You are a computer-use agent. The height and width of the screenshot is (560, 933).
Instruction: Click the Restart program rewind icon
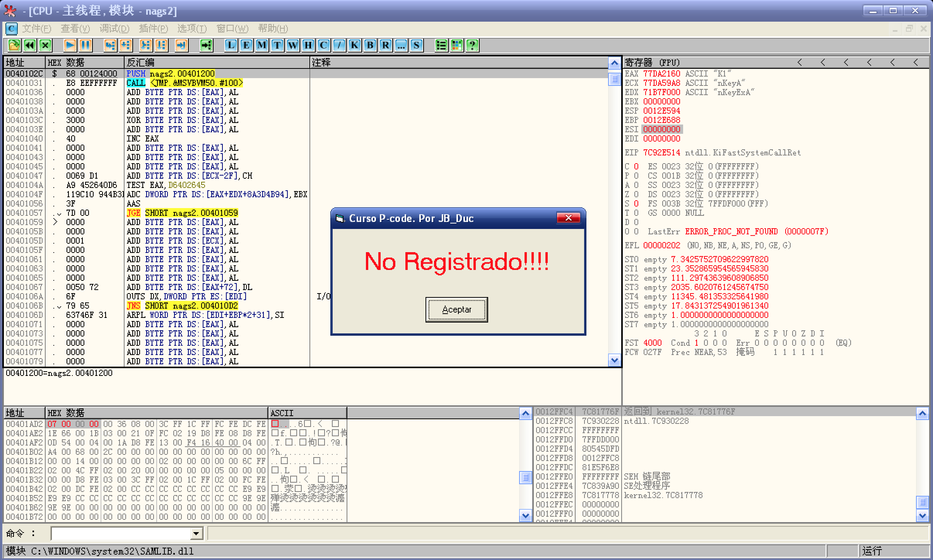30,46
